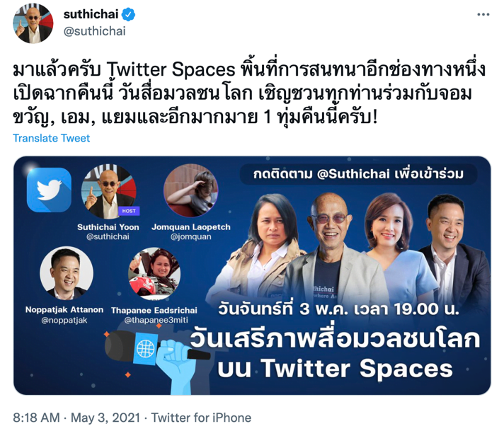Image resolution: width=504 pixels, height=431 pixels.
Task: Click the Twitter for iPhone source link
Action: (x=201, y=418)
